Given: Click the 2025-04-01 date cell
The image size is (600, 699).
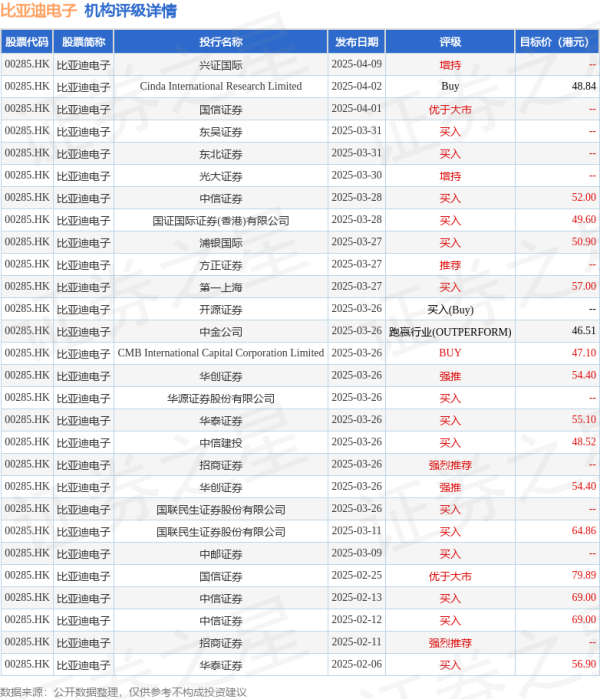Looking at the screenshot, I should tap(357, 109).
